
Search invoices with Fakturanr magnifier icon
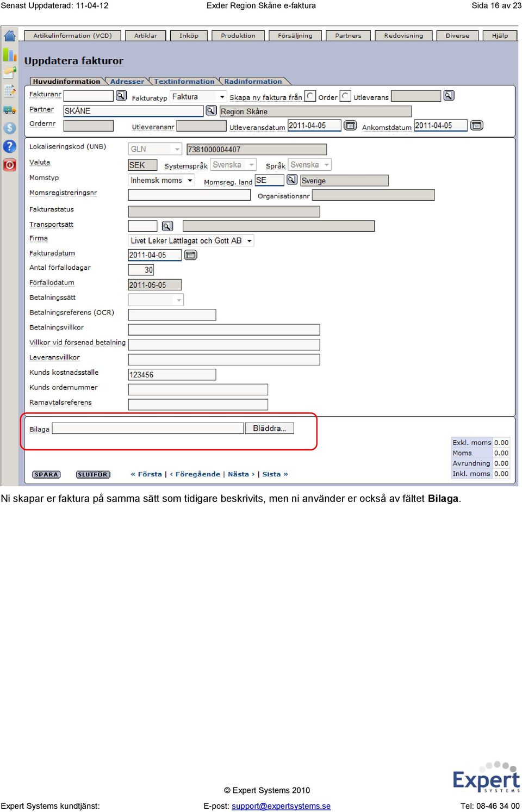[121, 96]
